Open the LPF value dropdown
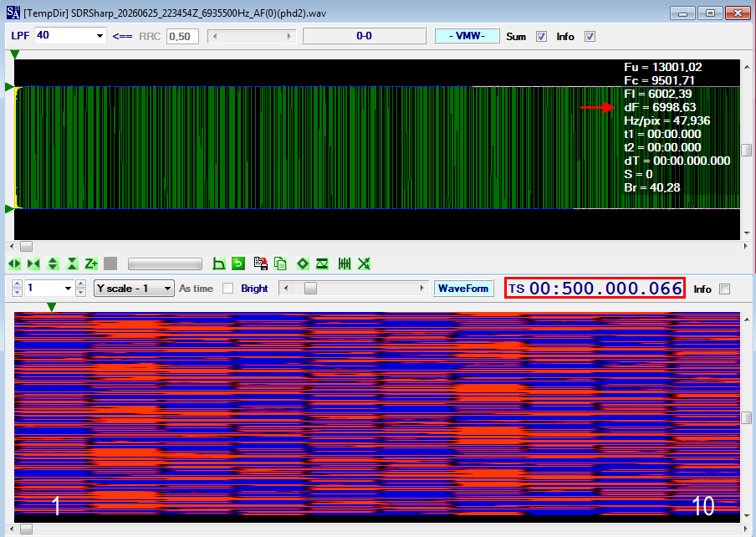The height and width of the screenshot is (537, 756). [x=100, y=36]
